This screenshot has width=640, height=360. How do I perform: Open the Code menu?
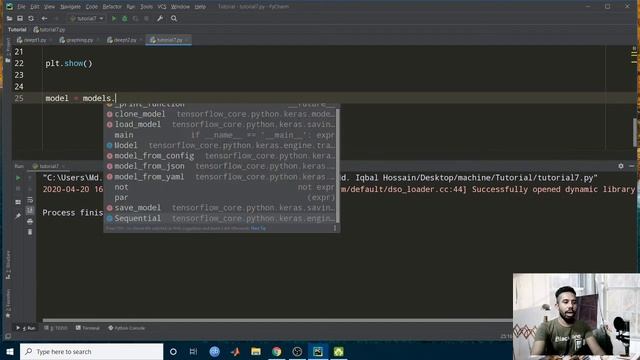click(x=92, y=7)
